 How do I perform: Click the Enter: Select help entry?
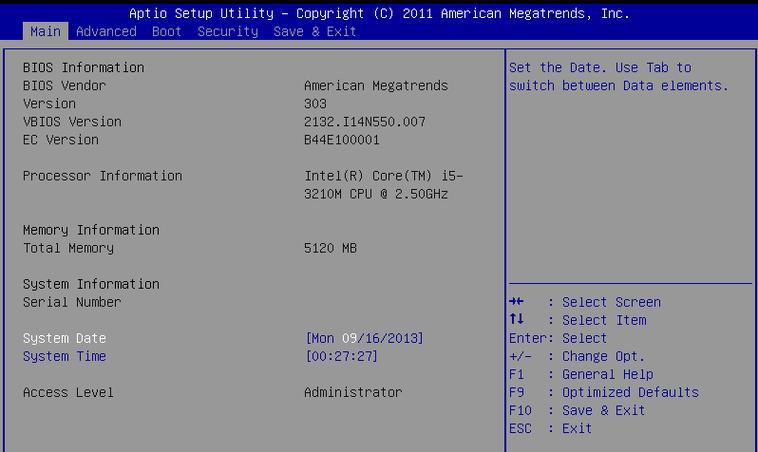coord(558,338)
